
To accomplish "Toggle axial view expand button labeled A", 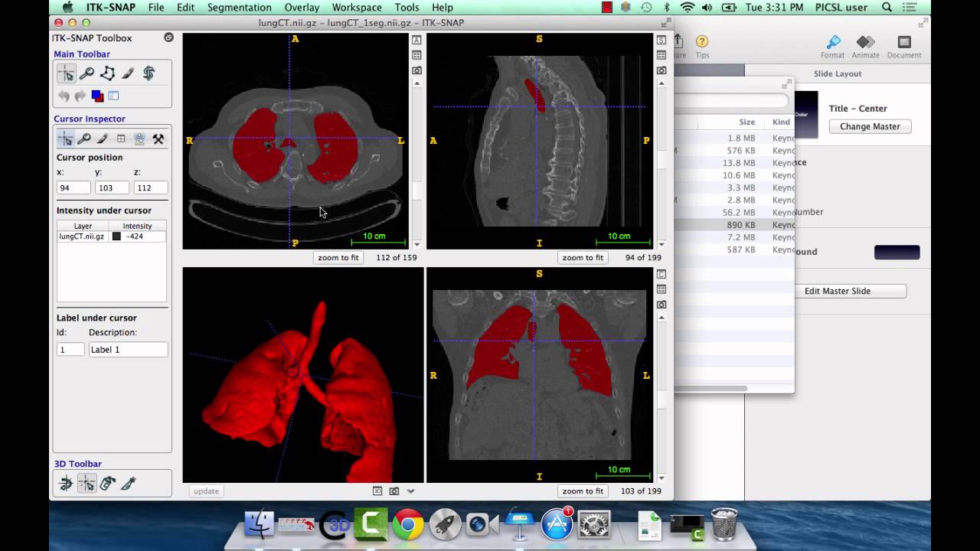I will point(416,40).
